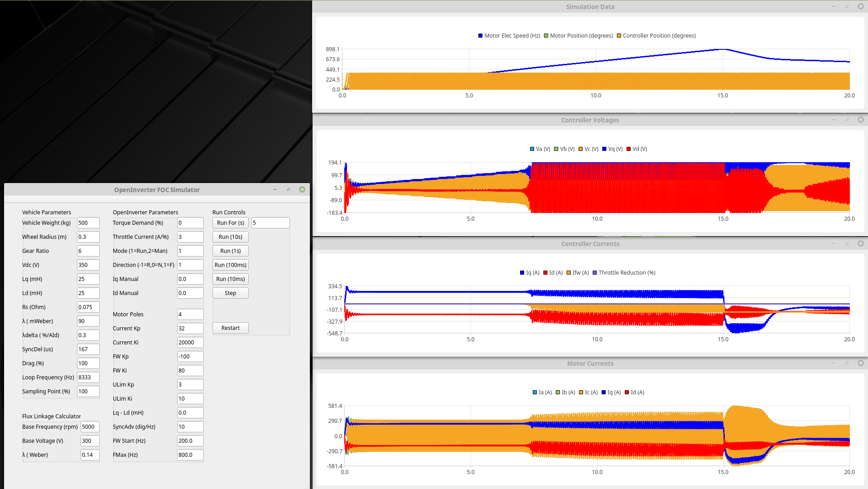868x489 pixels.
Task: Click the FW Start (Hz) input field
Action: pyautogui.click(x=190, y=441)
